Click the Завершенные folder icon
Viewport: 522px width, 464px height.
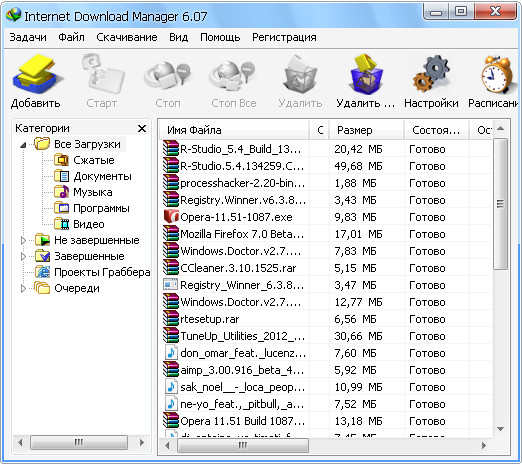(x=42, y=256)
